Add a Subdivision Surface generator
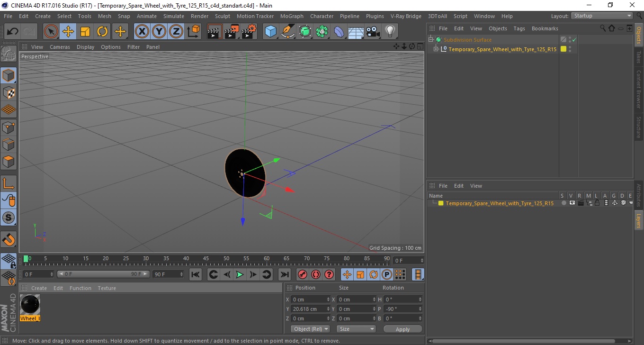The height and width of the screenshot is (345, 644). point(305,32)
